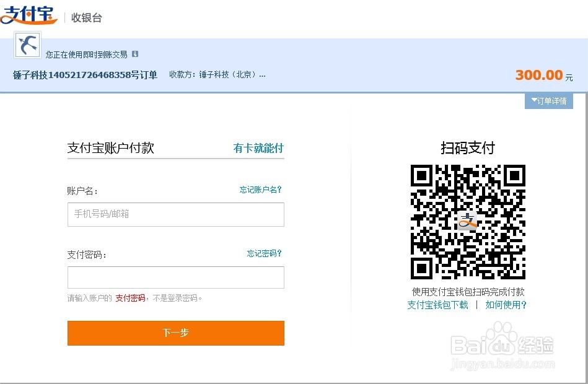Open the 支付宝钱包下载 download link
Image resolution: width=588 pixels, height=384 pixels.
coord(437,305)
